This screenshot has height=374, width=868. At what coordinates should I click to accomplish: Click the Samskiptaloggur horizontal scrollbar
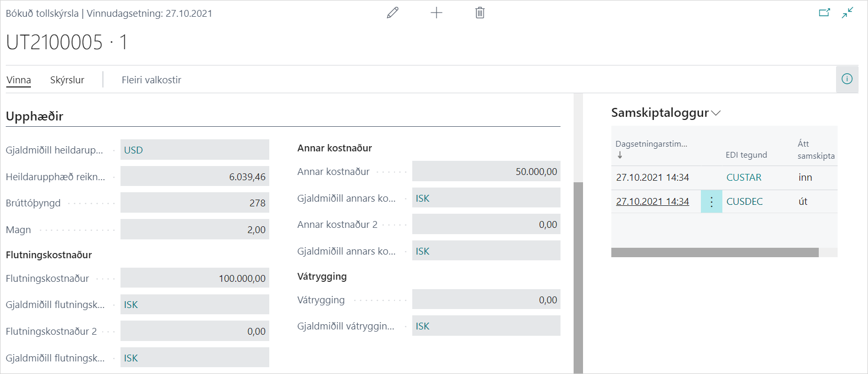click(x=715, y=252)
